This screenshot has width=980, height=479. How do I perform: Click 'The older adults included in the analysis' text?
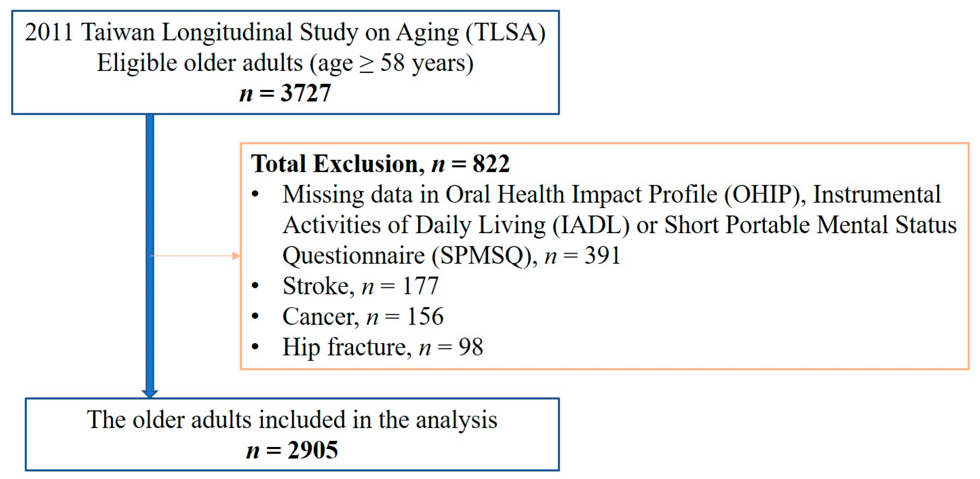click(292, 420)
